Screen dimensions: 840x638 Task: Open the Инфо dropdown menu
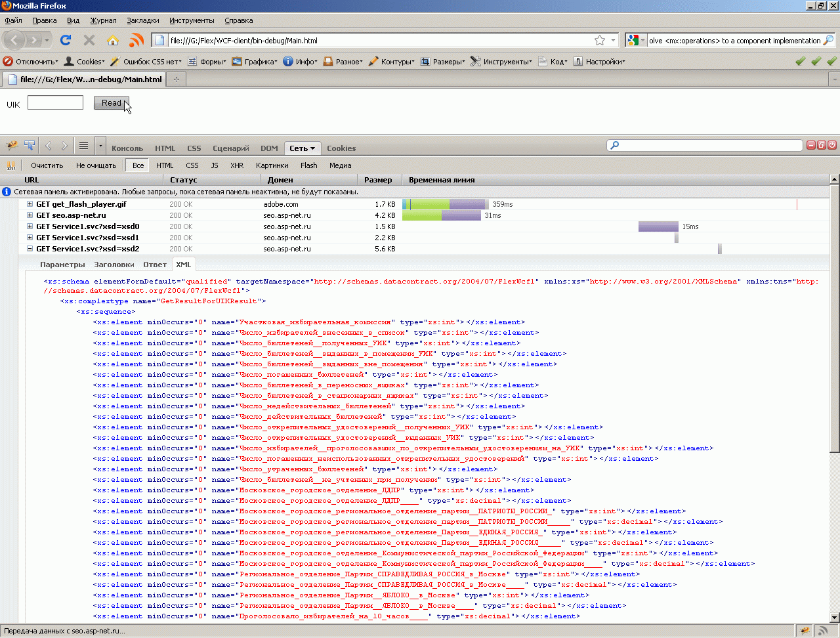300,61
